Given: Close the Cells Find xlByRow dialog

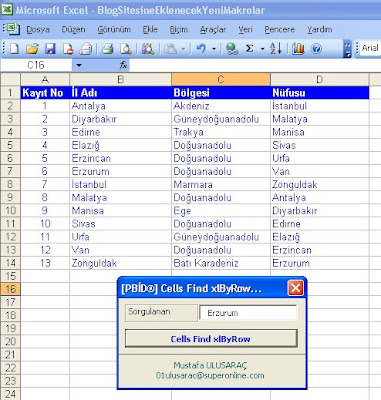Looking at the screenshot, I should pyautogui.click(x=295, y=288).
